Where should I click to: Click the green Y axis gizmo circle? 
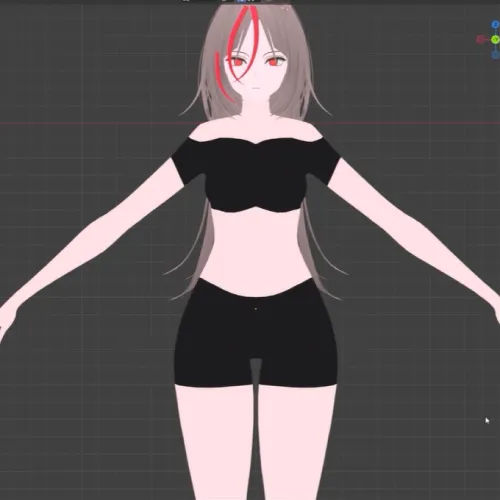tap(496, 40)
